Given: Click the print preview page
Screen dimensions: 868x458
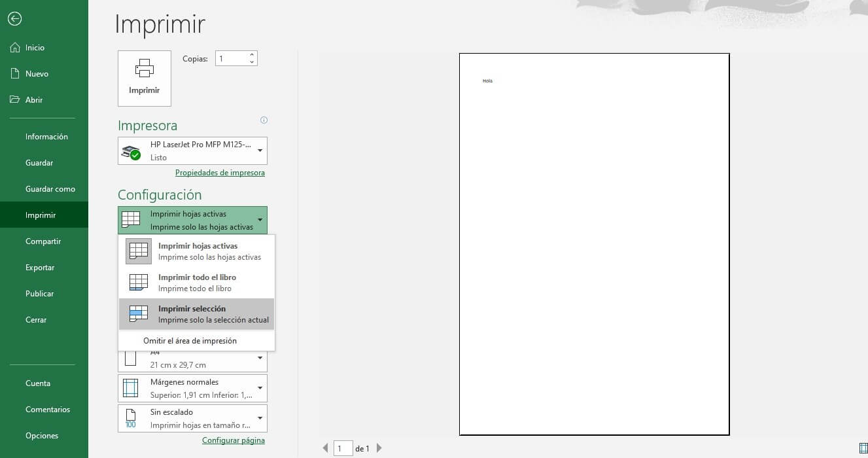Looking at the screenshot, I should (x=595, y=244).
